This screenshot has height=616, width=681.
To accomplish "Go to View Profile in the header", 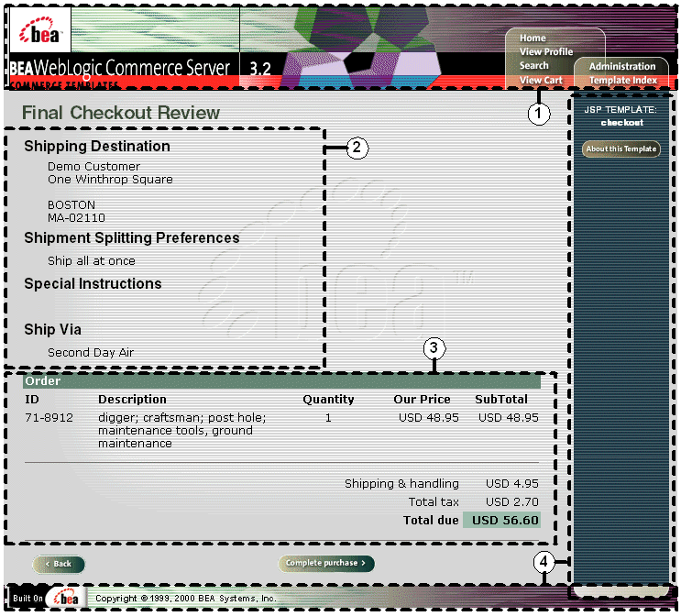I will [x=546, y=51].
